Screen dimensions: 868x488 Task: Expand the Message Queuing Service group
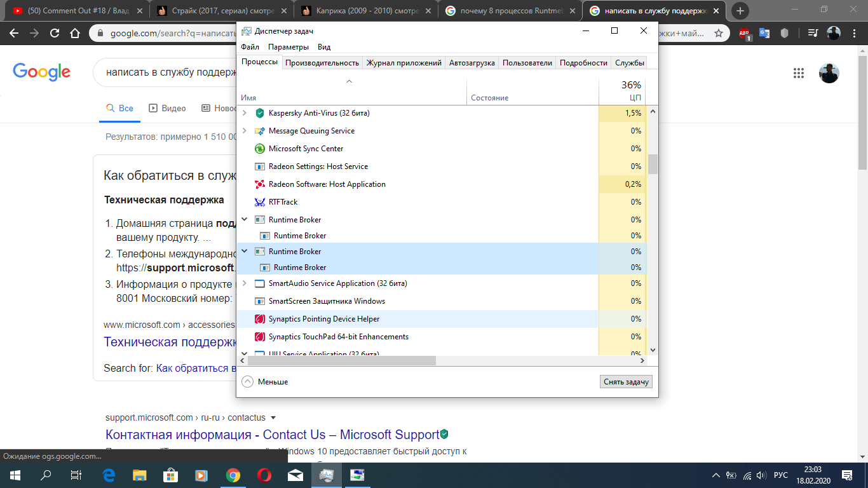pos(245,131)
